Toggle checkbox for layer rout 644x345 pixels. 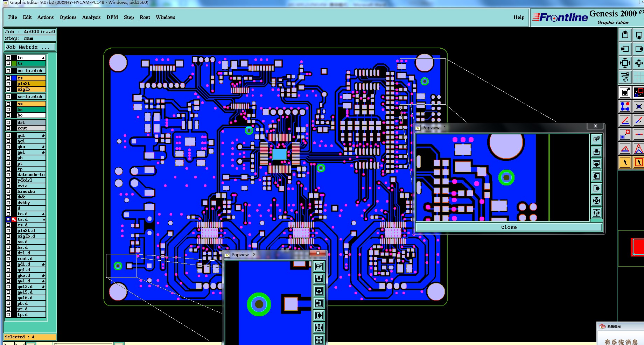(x=8, y=128)
